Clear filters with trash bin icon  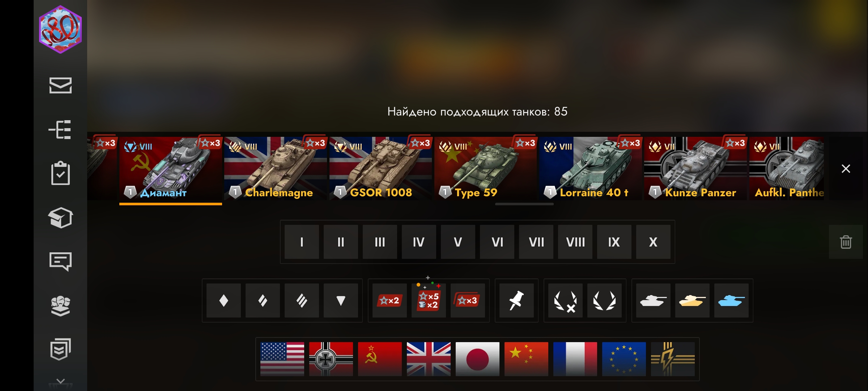(846, 242)
